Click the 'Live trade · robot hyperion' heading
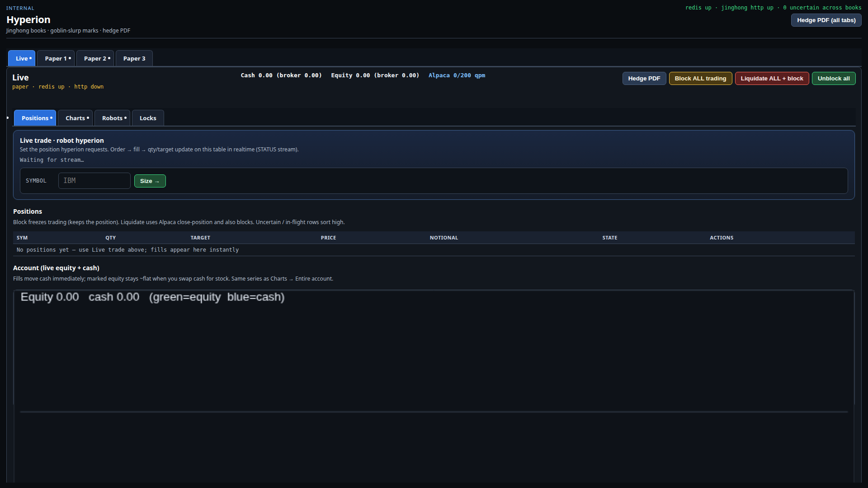This screenshot has width=868, height=488. pyautogui.click(x=62, y=141)
